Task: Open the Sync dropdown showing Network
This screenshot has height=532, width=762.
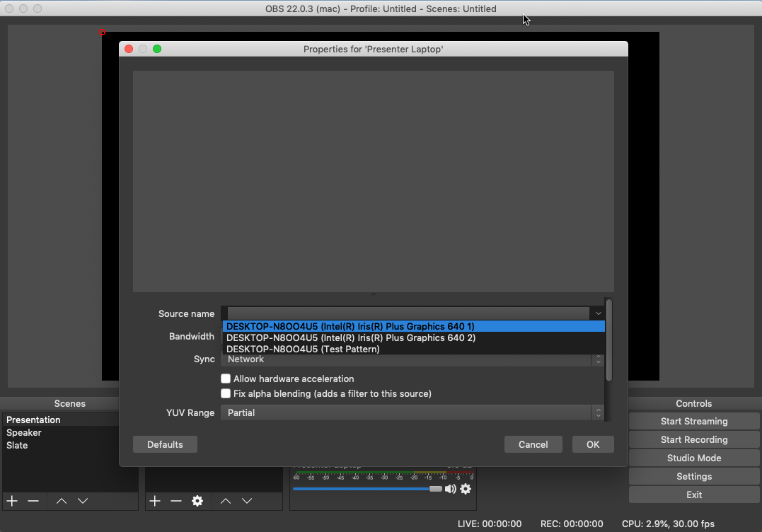Action: [x=412, y=359]
